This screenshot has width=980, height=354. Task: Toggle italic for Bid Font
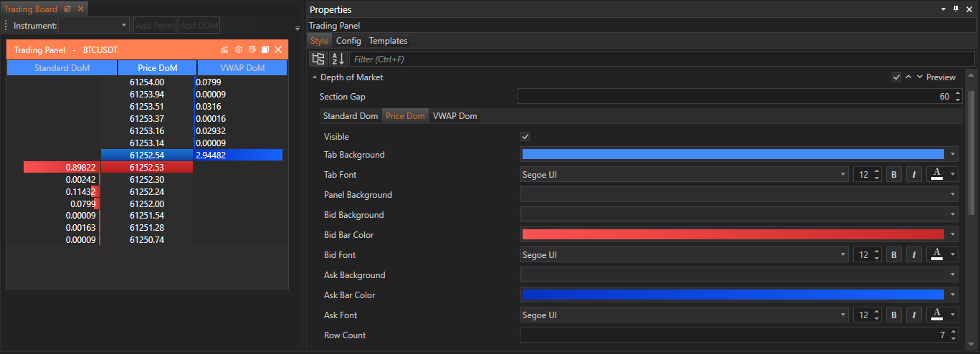coord(914,255)
